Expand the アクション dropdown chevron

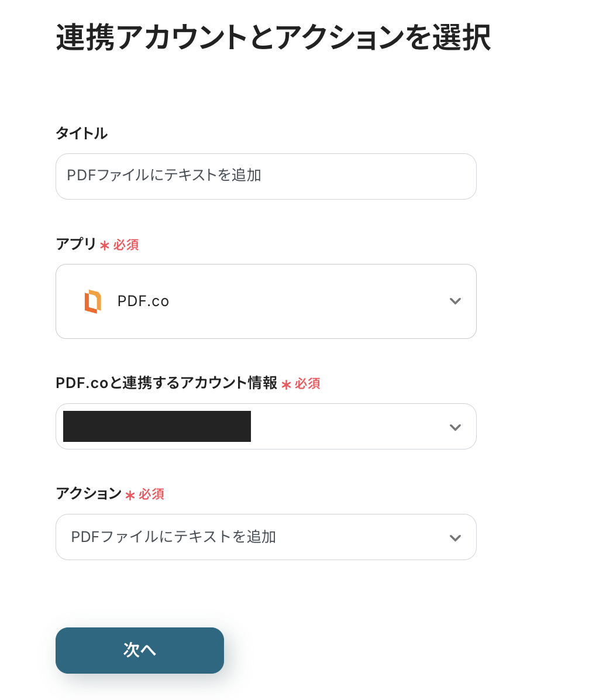point(455,538)
